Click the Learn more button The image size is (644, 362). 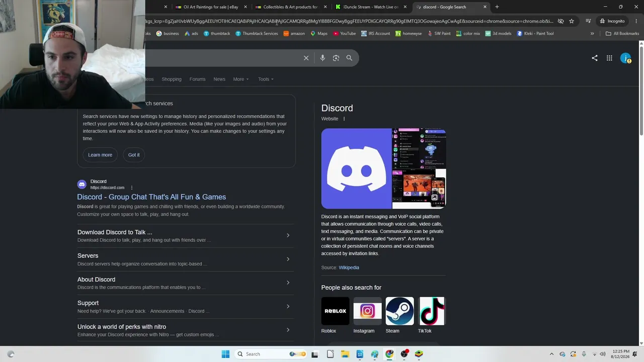pyautogui.click(x=100, y=155)
